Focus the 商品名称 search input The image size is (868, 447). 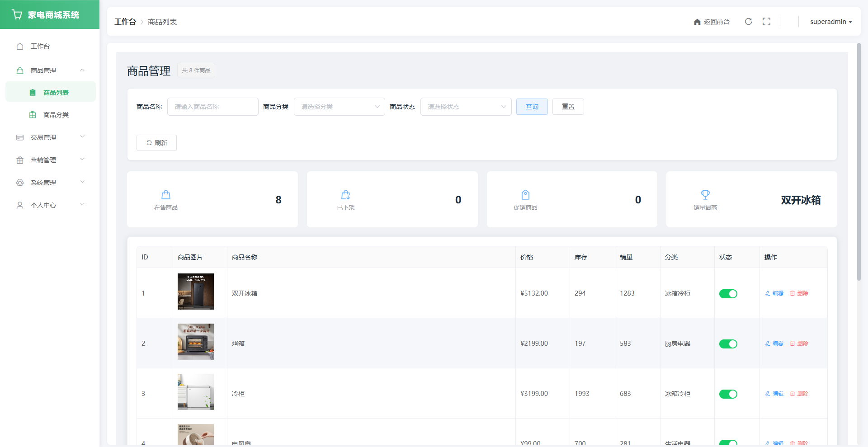(x=212, y=107)
